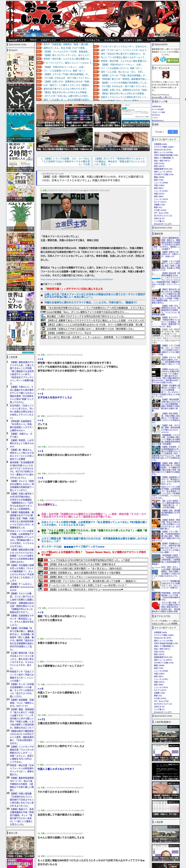Open starred link 「参政党万歳！」ガチでヤバい方向
186x868 pixels.
[73, 289]
